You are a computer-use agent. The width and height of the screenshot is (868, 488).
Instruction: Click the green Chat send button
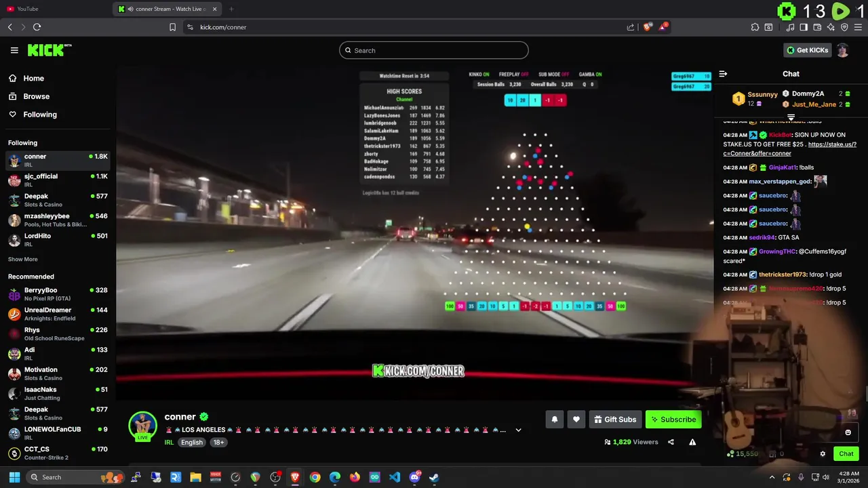pos(846,454)
